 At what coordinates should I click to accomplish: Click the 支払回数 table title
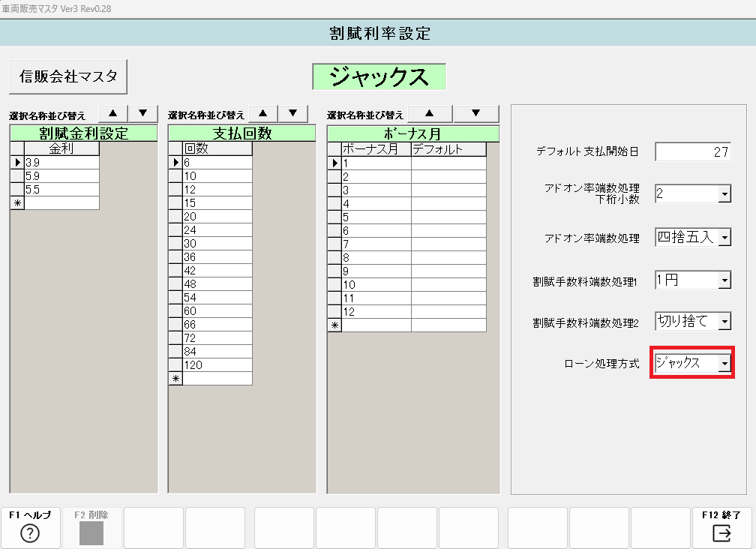tap(242, 133)
